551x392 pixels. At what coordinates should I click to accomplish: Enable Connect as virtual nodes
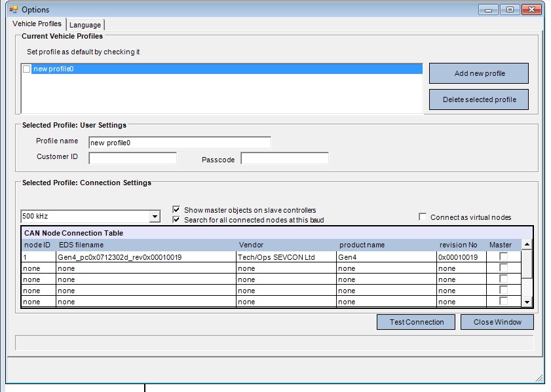coord(423,217)
